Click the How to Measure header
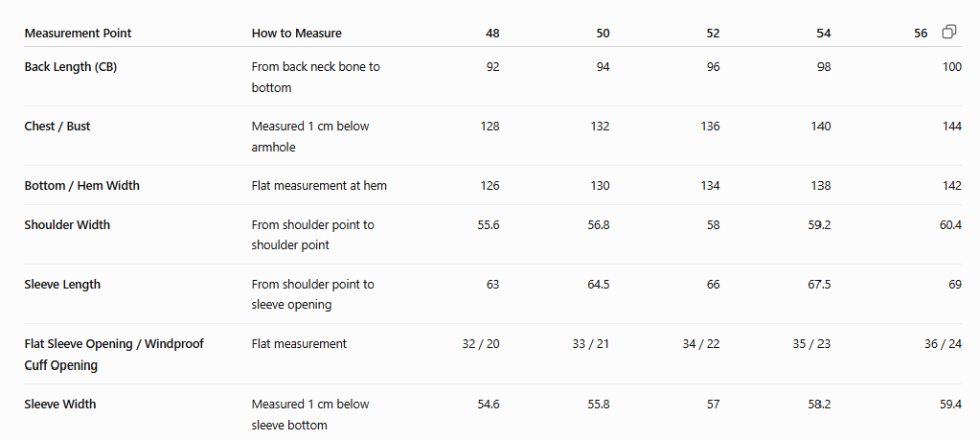Viewport: 980px width, 440px height. pyautogui.click(x=297, y=34)
